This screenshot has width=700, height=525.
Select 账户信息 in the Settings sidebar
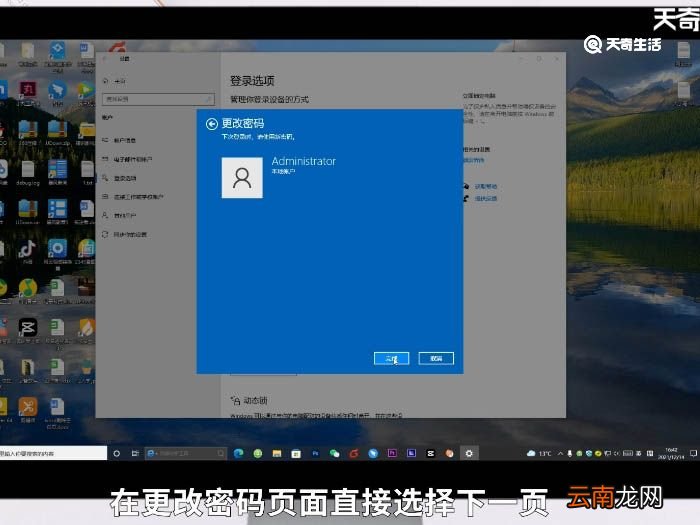tap(119, 140)
